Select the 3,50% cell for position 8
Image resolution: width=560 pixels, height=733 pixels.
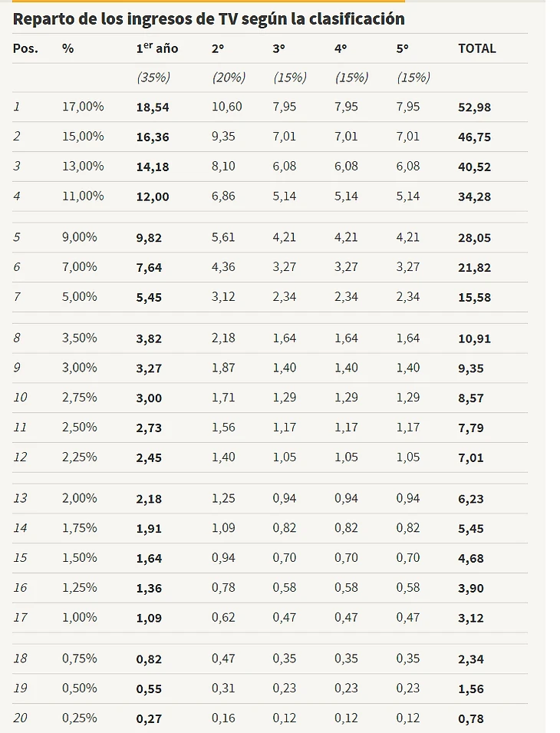click(x=80, y=338)
